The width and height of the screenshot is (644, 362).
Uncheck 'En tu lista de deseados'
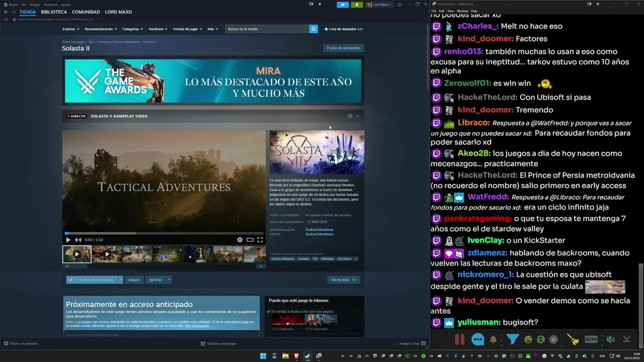(92, 280)
